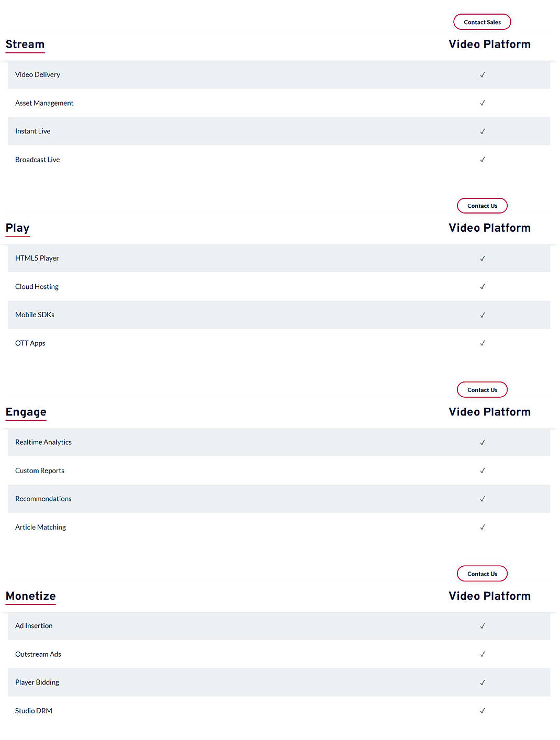Select the HTML5 Player checkmark
Viewport: 560px width, 740px height.
point(482,259)
